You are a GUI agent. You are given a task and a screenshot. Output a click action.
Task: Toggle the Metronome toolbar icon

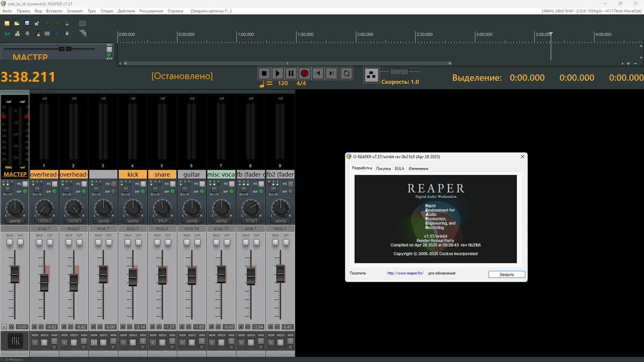[67, 24]
